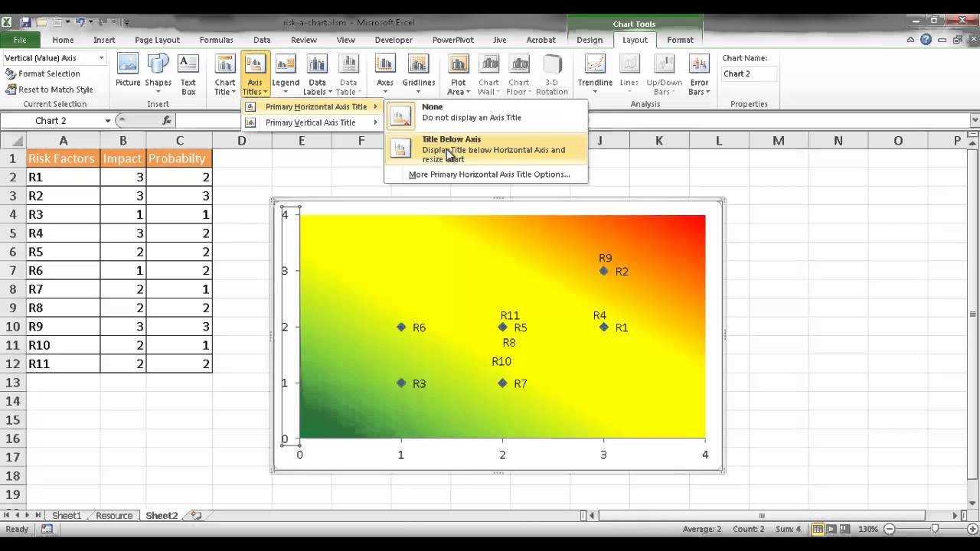Open the Gridlines options
The width and height of the screenshot is (980, 551).
tap(418, 73)
